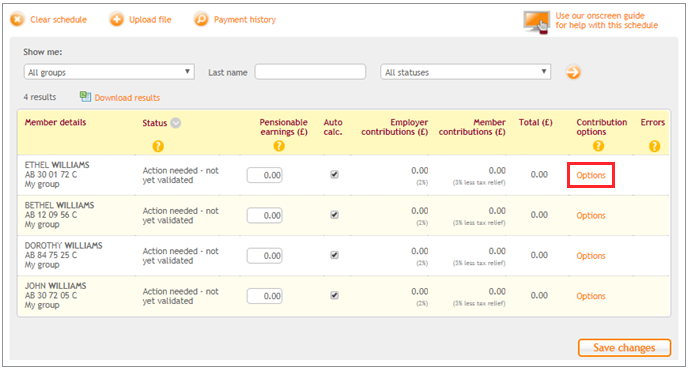Image resolution: width=689 pixels, height=373 pixels.
Task: Untick Auto calc for Dorothy Williams
Action: point(334,255)
